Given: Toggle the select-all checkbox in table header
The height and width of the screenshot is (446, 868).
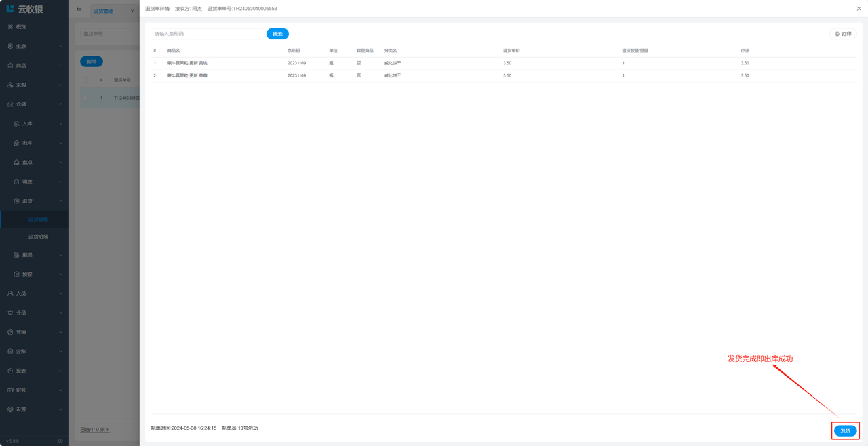Looking at the screenshot, I should click(85, 80).
